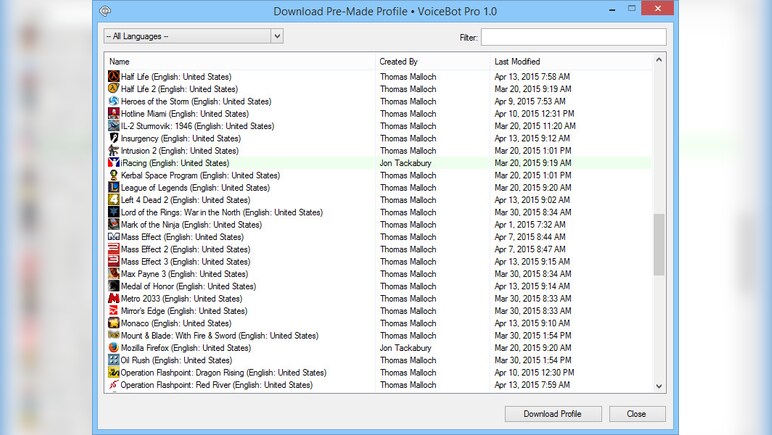Click the Half Life profile icon
Image resolution: width=772 pixels, height=435 pixels.
click(x=114, y=76)
